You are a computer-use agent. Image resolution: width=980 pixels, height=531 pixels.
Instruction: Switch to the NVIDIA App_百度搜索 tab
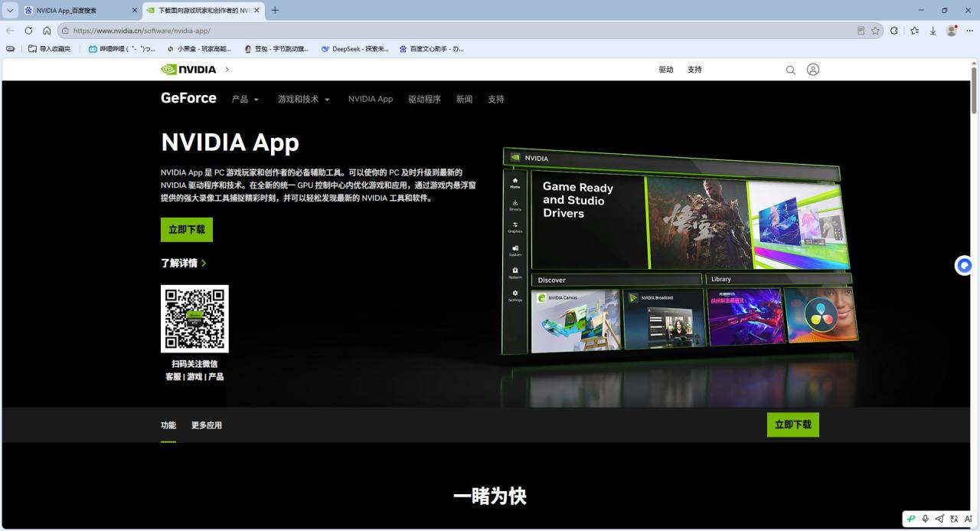(x=80, y=11)
